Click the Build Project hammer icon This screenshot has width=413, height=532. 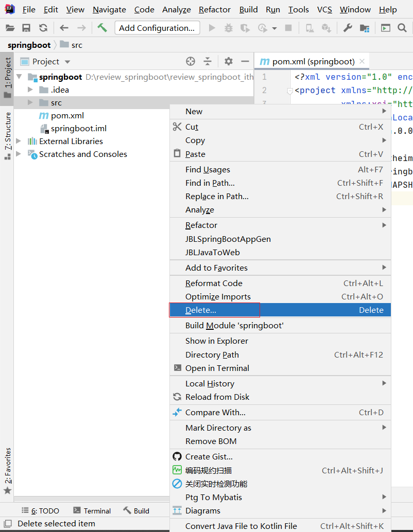point(102,28)
